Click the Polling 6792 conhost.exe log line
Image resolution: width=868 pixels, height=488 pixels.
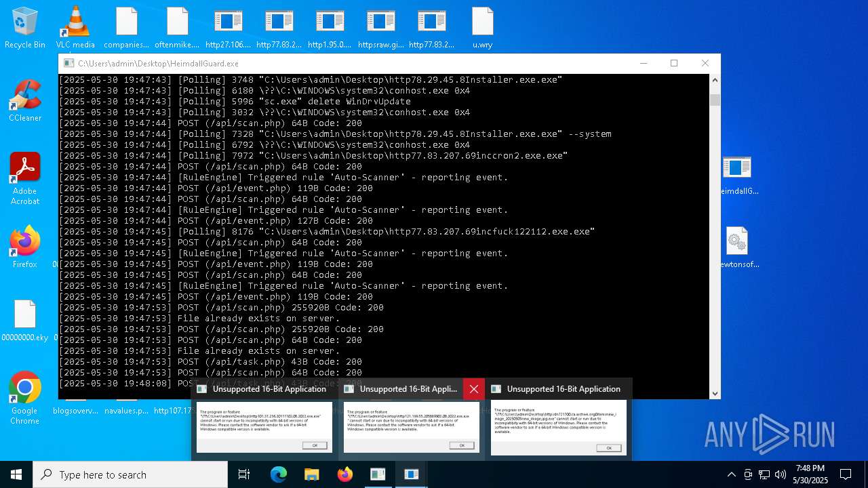click(x=264, y=145)
